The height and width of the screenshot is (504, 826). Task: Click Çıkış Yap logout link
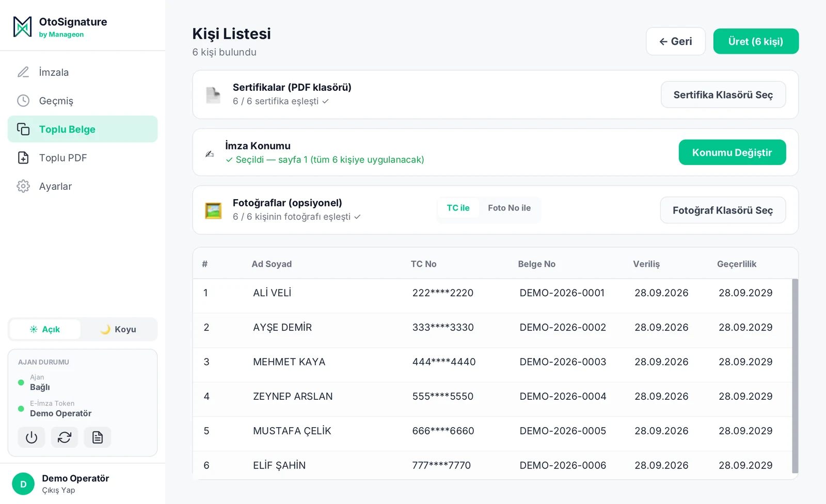[58, 490]
